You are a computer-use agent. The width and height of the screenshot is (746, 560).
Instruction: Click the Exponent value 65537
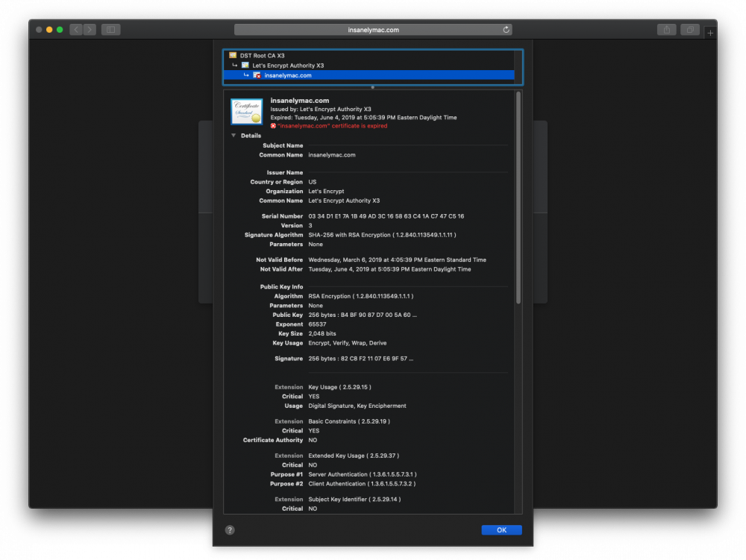click(x=317, y=324)
